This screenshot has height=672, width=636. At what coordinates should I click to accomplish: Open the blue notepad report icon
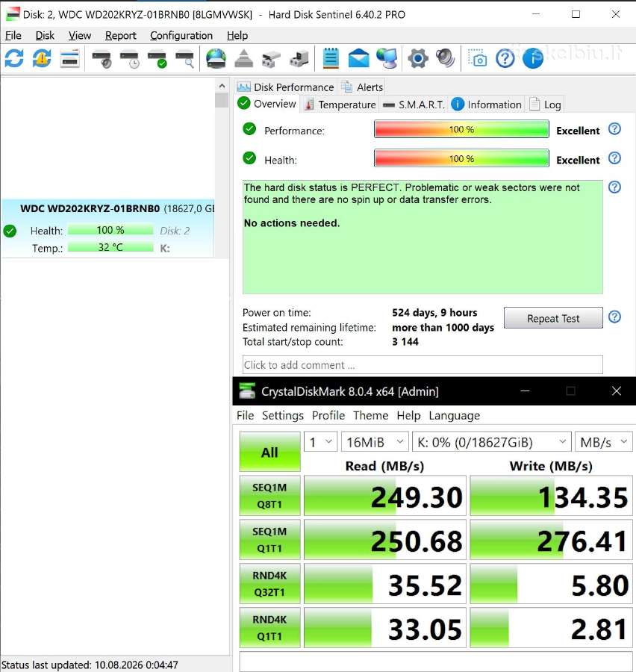[331, 57]
